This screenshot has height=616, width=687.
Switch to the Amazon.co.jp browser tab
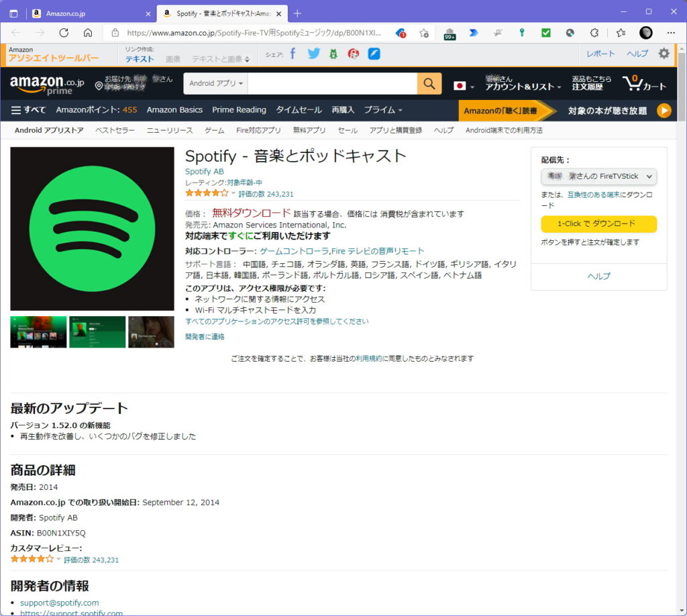pos(91,13)
